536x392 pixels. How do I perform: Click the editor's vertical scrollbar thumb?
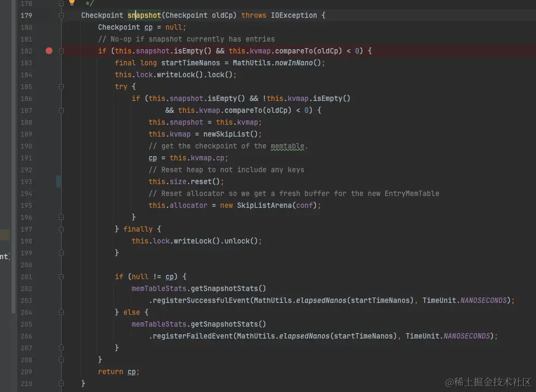tap(14, 157)
